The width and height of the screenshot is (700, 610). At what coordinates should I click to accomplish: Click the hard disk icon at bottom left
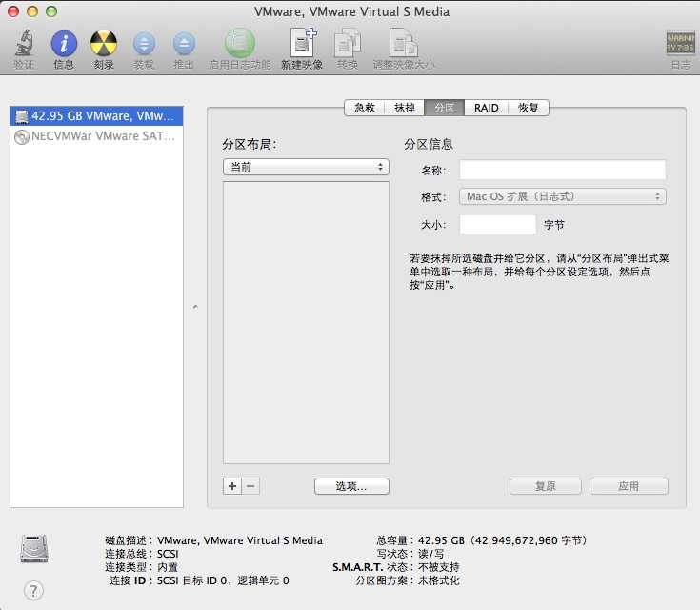pos(34,548)
